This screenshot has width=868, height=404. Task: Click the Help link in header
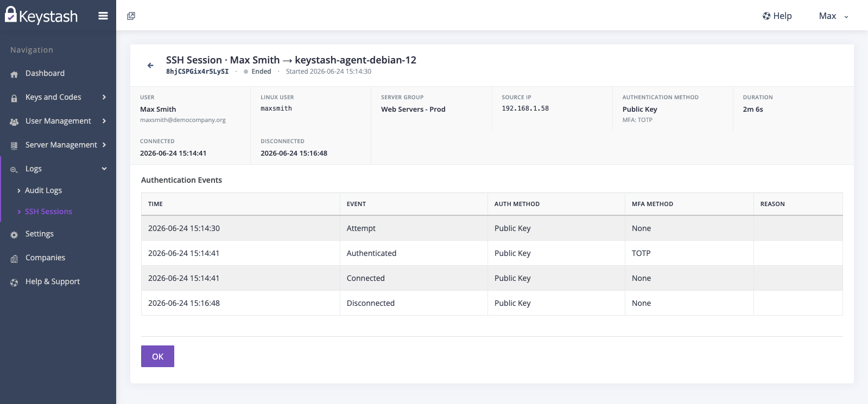pyautogui.click(x=782, y=16)
